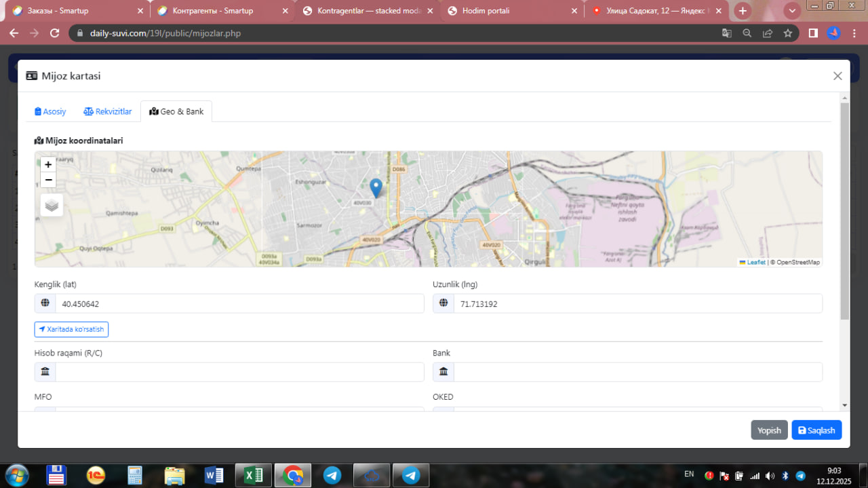Bookmark this page with star icon
The width and height of the screenshot is (868, 488).
pyautogui.click(x=787, y=33)
